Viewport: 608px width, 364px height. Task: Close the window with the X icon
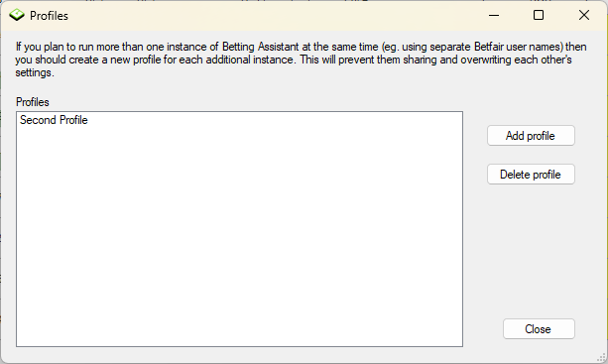pos(583,15)
